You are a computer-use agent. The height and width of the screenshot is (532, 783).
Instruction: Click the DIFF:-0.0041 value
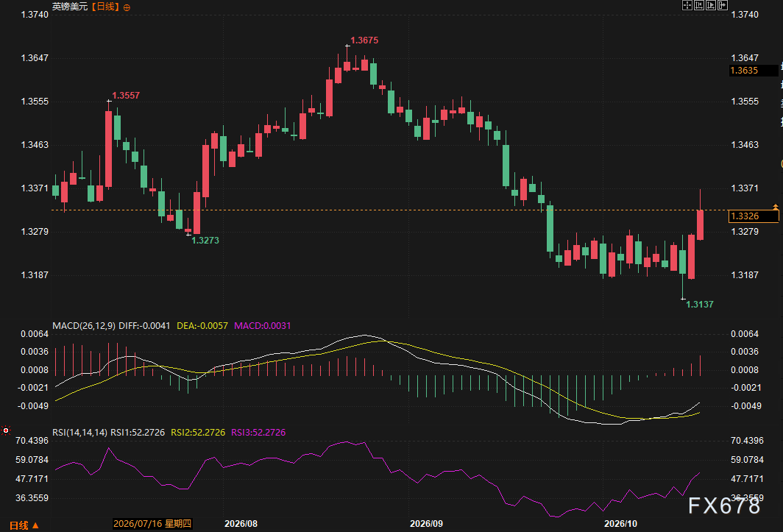pyautogui.click(x=144, y=326)
